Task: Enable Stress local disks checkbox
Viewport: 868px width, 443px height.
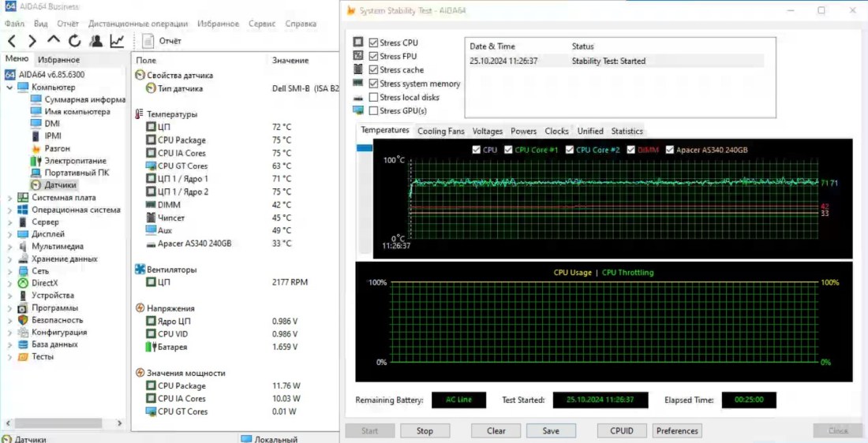Action: pyautogui.click(x=374, y=98)
